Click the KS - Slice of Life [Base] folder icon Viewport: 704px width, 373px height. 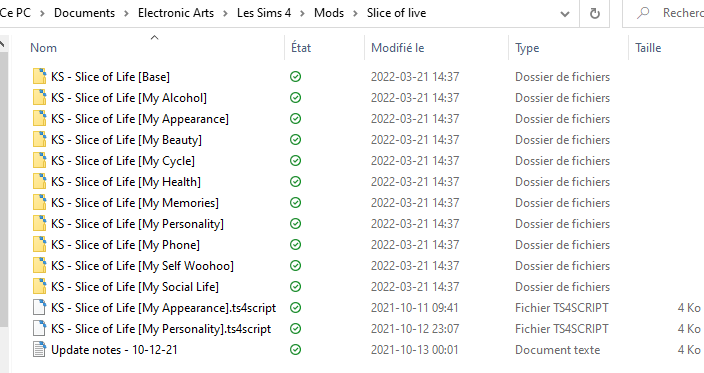coord(40,77)
